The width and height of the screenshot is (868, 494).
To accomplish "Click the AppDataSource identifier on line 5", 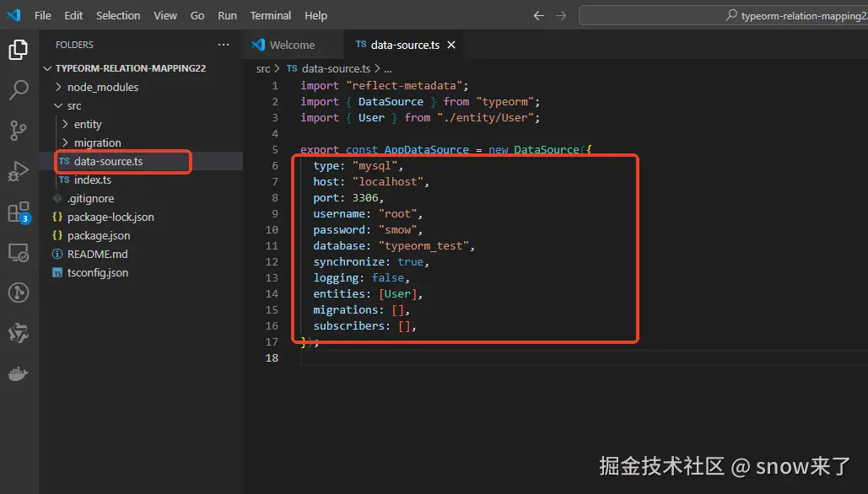I will 426,150.
